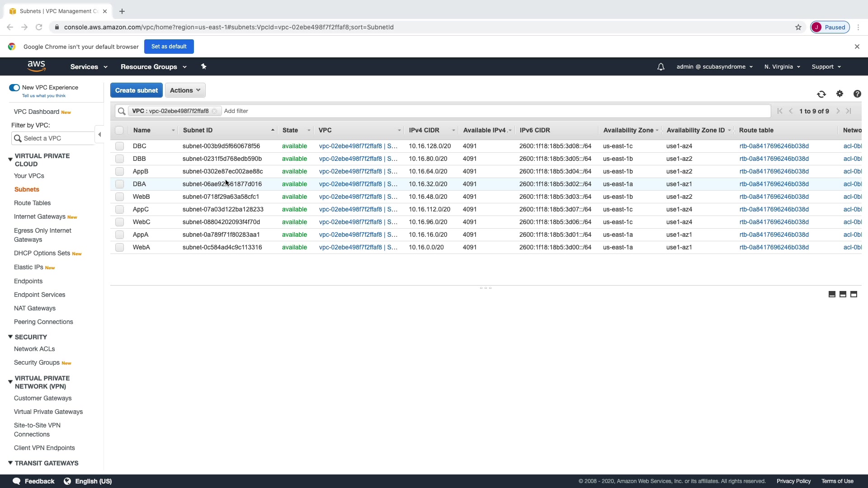Open the notifications bell
This screenshot has height=488, width=868.
pyautogui.click(x=660, y=67)
